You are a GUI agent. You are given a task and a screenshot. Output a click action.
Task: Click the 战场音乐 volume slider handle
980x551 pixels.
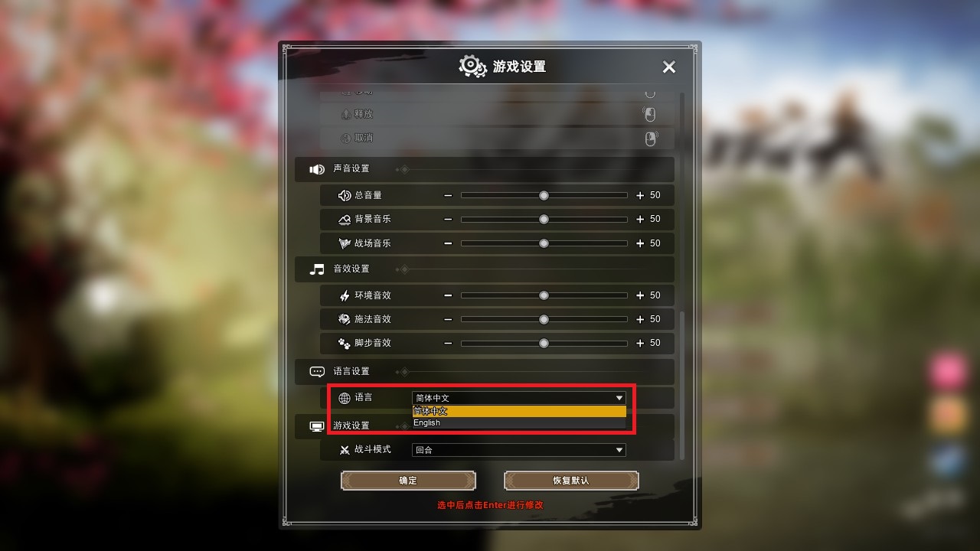pyautogui.click(x=544, y=243)
